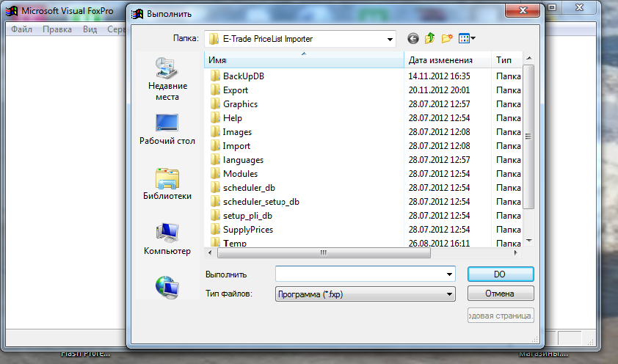Open Вид menu in FoxPro window
The height and width of the screenshot is (364, 618).
click(90, 29)
